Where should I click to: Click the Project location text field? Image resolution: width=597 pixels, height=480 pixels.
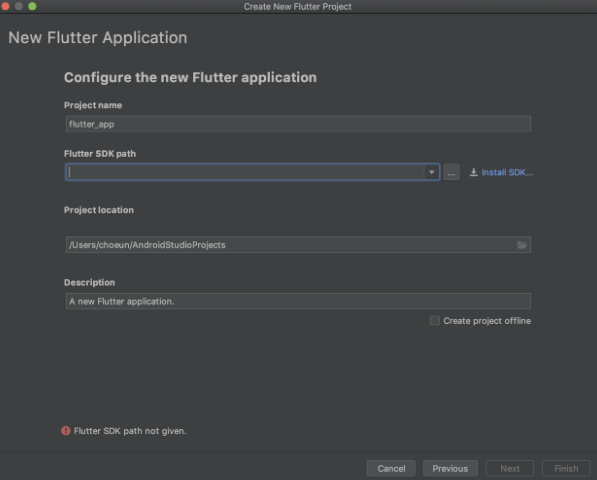click(298, 245)
